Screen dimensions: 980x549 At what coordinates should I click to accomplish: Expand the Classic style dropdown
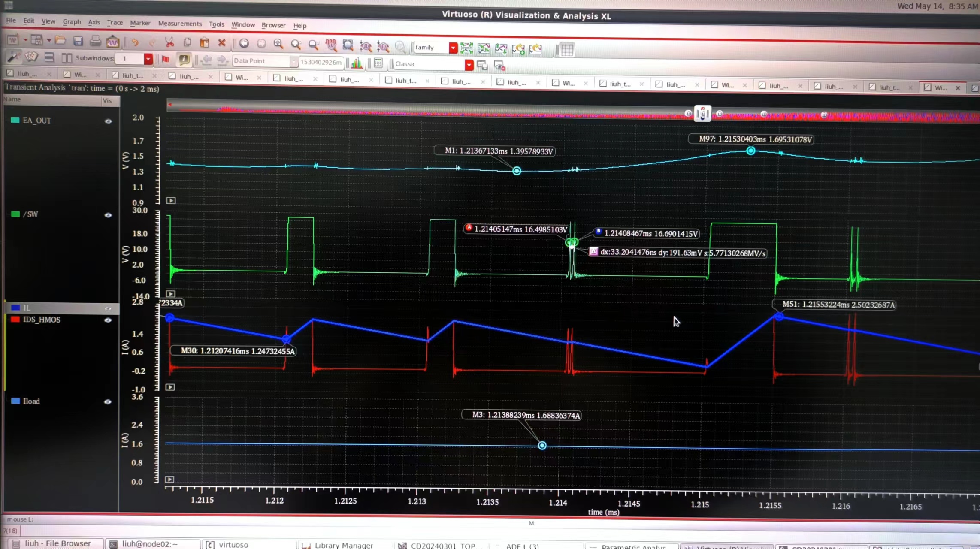pos(469,65)
